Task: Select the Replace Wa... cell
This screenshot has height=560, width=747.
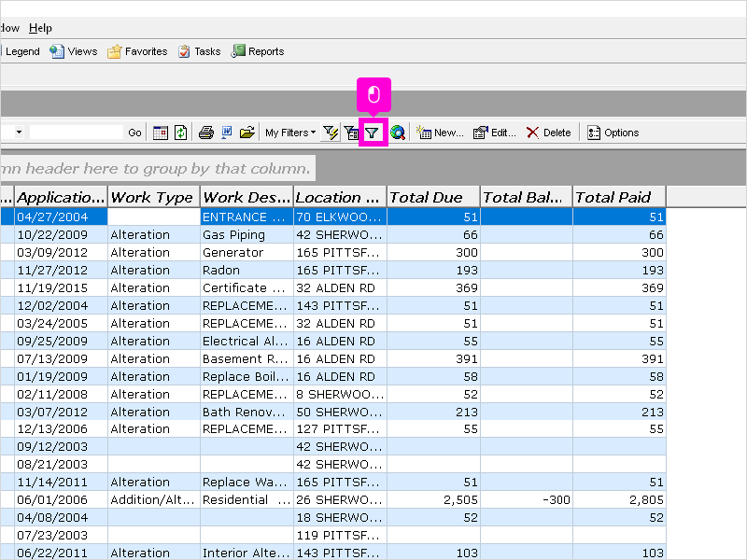Action: pos(247,482)
